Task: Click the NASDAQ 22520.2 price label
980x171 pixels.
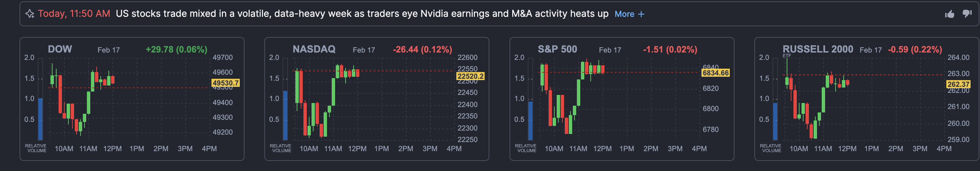Action: point(470,76)
